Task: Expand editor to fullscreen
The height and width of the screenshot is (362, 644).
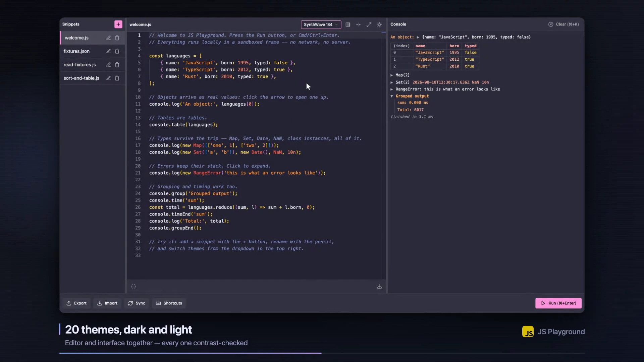Action: (x=369, y=24)
